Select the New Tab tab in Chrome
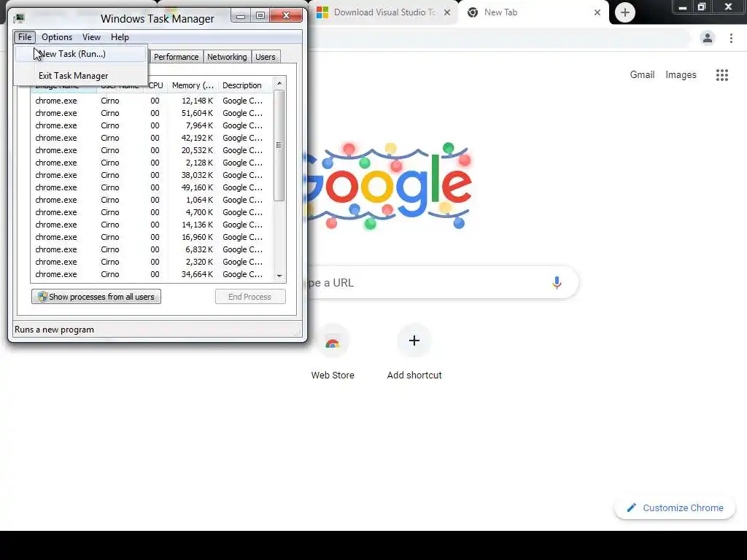This screenshot has width=747, height=560. click(533, 12)
